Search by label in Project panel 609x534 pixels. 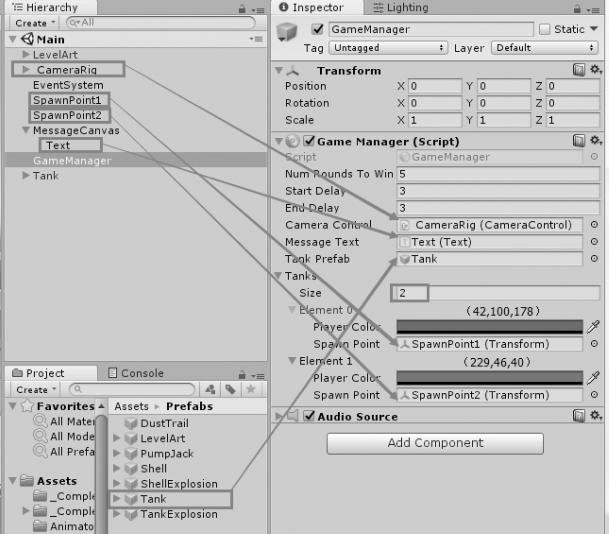pyautogui.click(x=231, y=389)
